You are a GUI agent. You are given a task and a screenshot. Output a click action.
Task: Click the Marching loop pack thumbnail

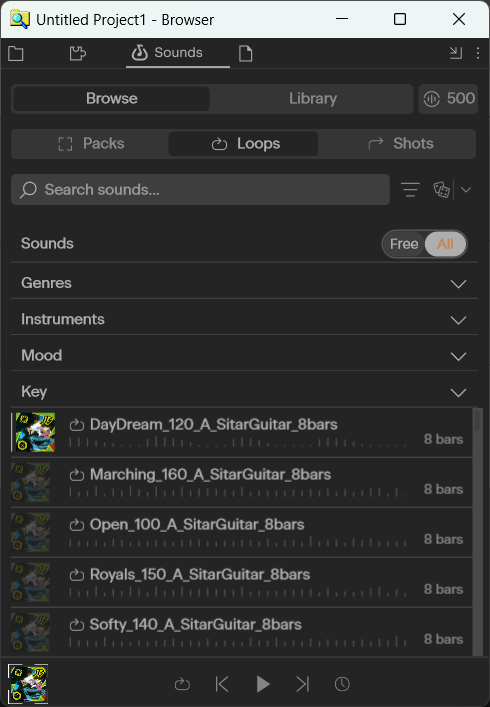pyautogui.click(x=31, y=482)
